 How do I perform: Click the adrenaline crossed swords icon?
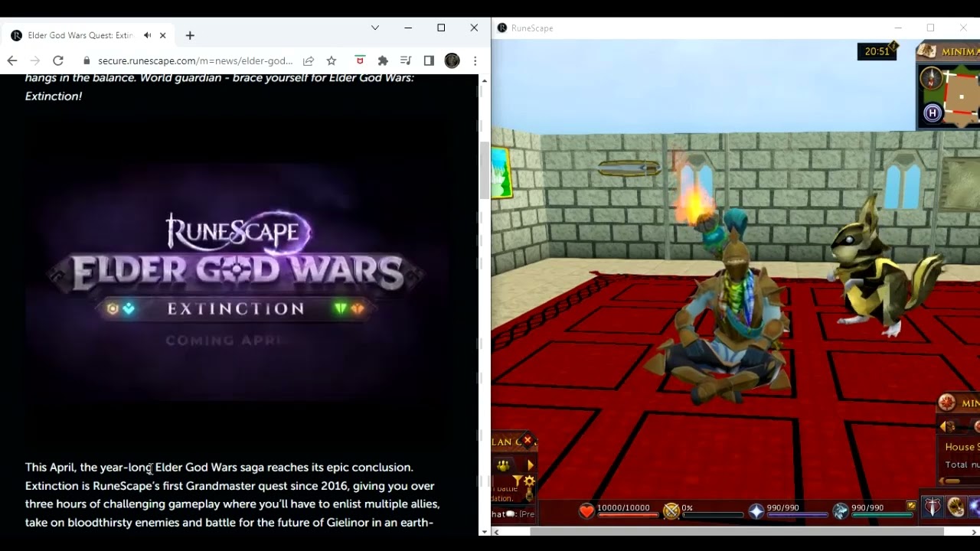tap(671, 511)
